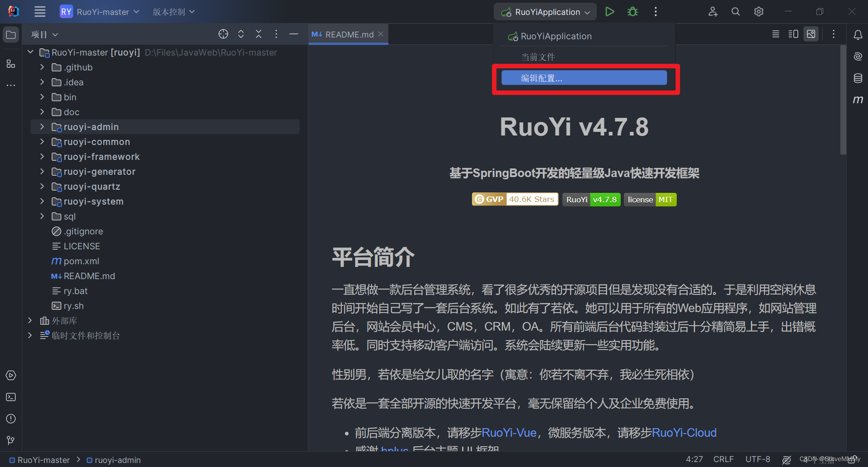Click 4:27 caret position indicator

point(694,459)
